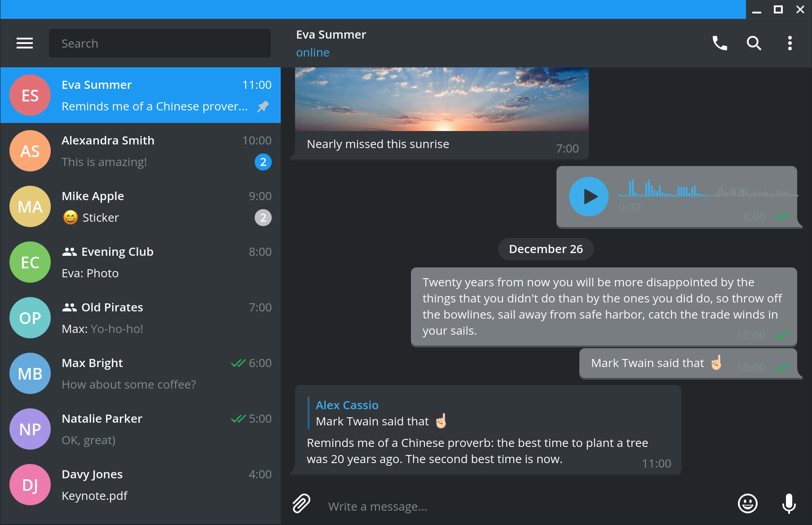812x525 pixels.
Task: Click the group icon beside Old Pirates
Action: pyautogui.click(x=69, y=307)
